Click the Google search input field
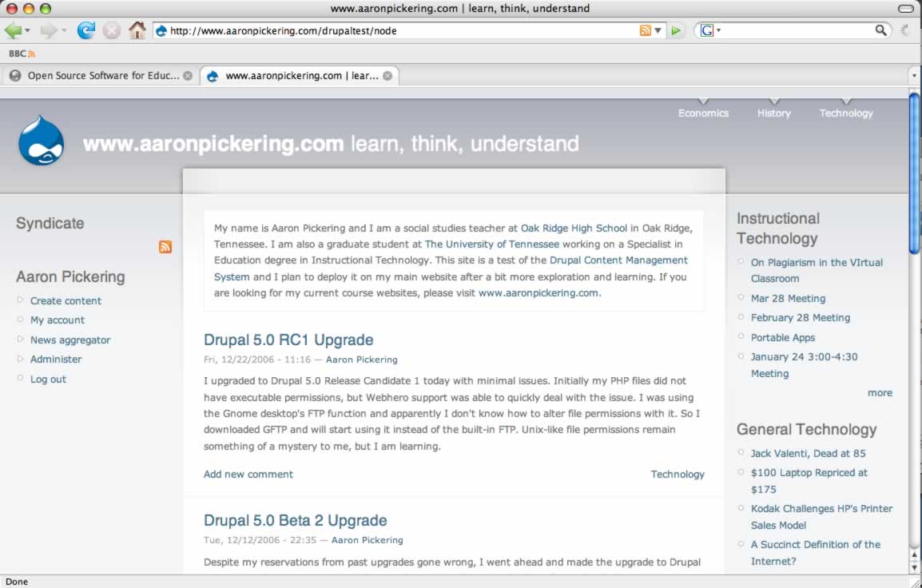This screenshot has width=922, height=588. pos(797,30)
